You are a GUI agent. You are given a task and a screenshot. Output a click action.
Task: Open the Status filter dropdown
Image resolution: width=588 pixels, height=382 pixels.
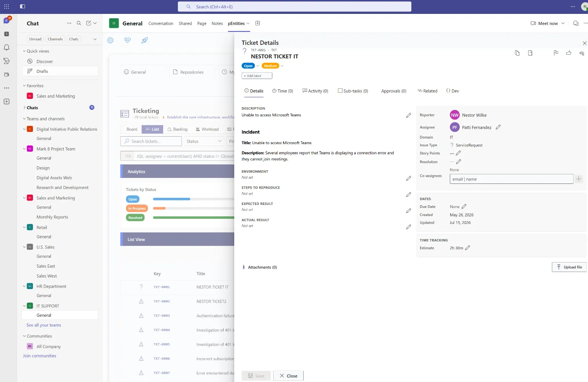tap(204, 141)
